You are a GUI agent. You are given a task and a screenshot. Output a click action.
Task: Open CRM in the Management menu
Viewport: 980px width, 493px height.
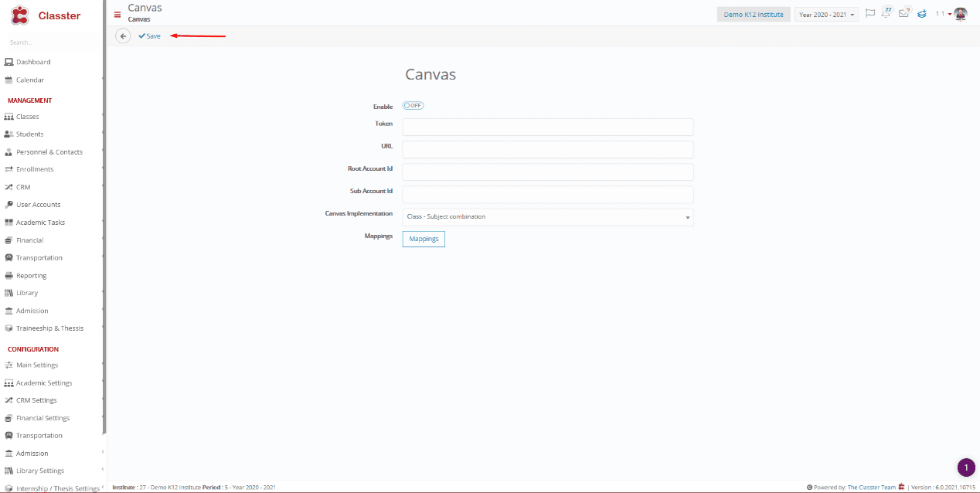pyautogui.click(x=23, y=187)
